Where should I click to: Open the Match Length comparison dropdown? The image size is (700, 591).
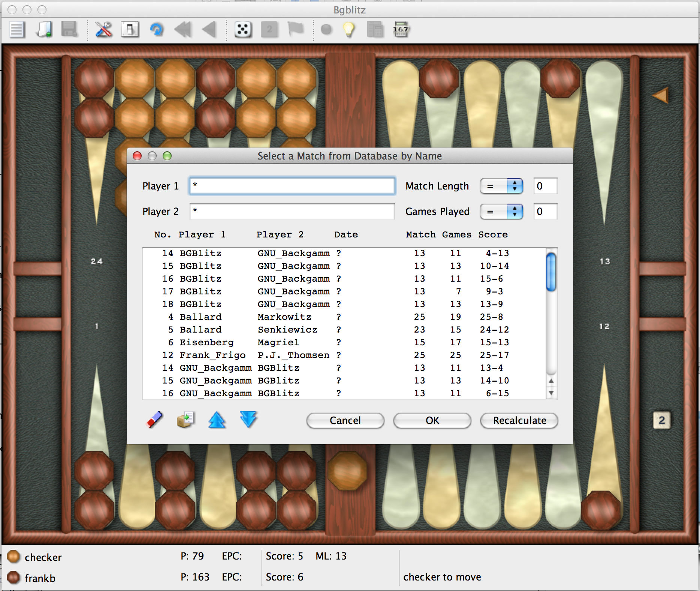501,186
